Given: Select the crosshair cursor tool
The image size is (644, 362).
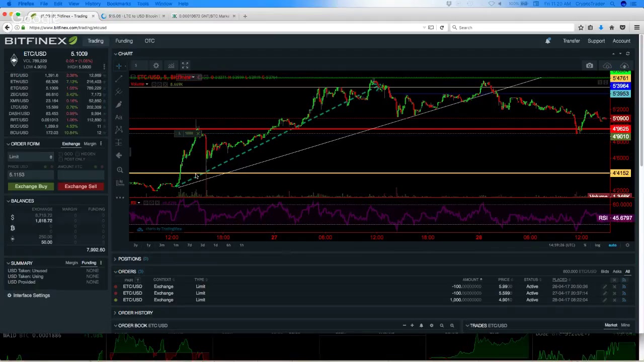Looking at the screenshot, I should [119, 66].
